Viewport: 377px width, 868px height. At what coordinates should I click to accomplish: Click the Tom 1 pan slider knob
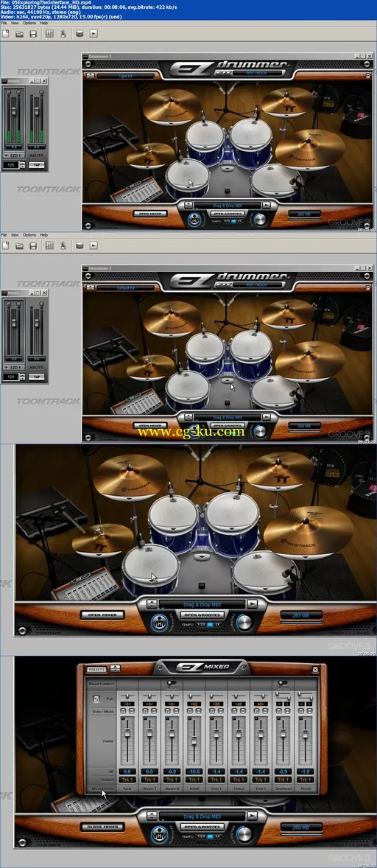click(x=211, y=696)
